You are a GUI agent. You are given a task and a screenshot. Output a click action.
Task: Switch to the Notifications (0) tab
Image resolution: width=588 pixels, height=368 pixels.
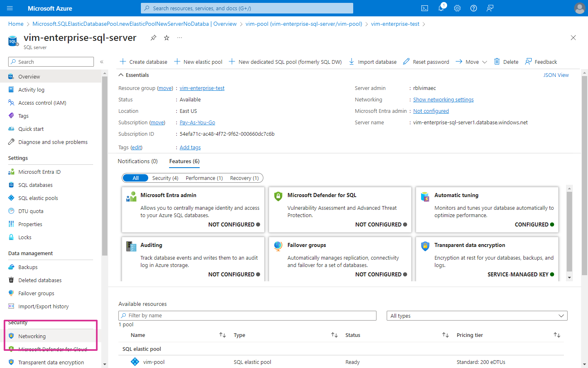point(138,161)
